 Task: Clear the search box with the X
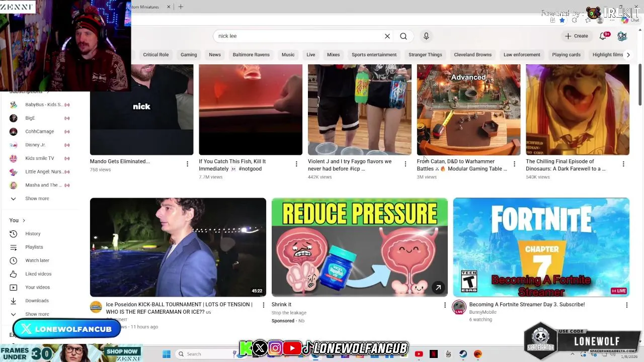pos(387,36)
